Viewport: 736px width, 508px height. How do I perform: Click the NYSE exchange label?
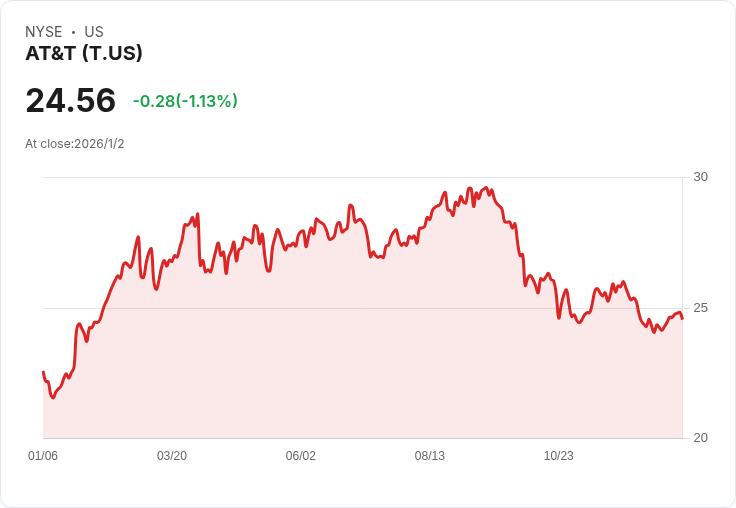[44, 32]
